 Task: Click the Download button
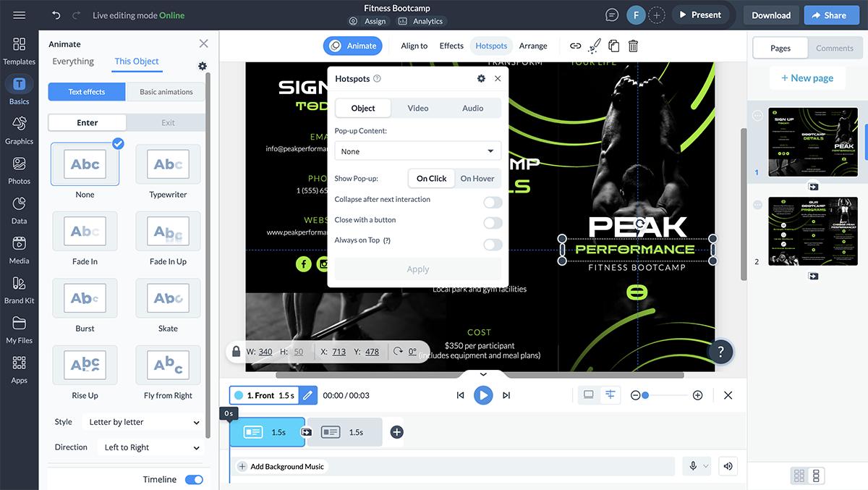770,15
